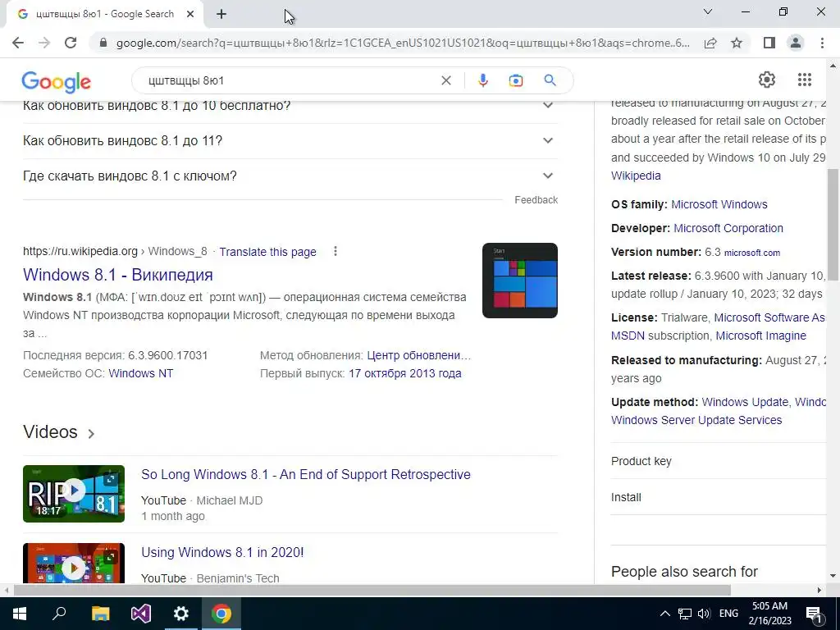Open Google quick settings gear
This screenshot has width=840, height=630.
pos(767,80)
